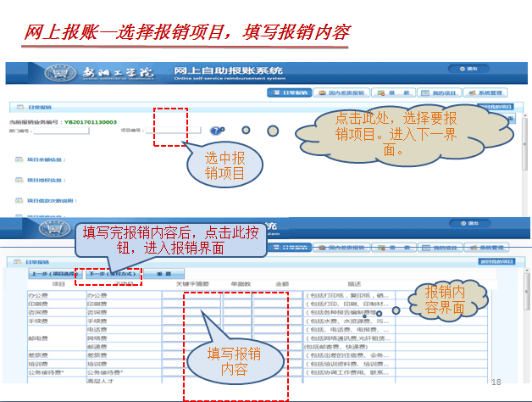
Task: Click icon beside 项目授权信息 section
Action: tap(19, 180)
